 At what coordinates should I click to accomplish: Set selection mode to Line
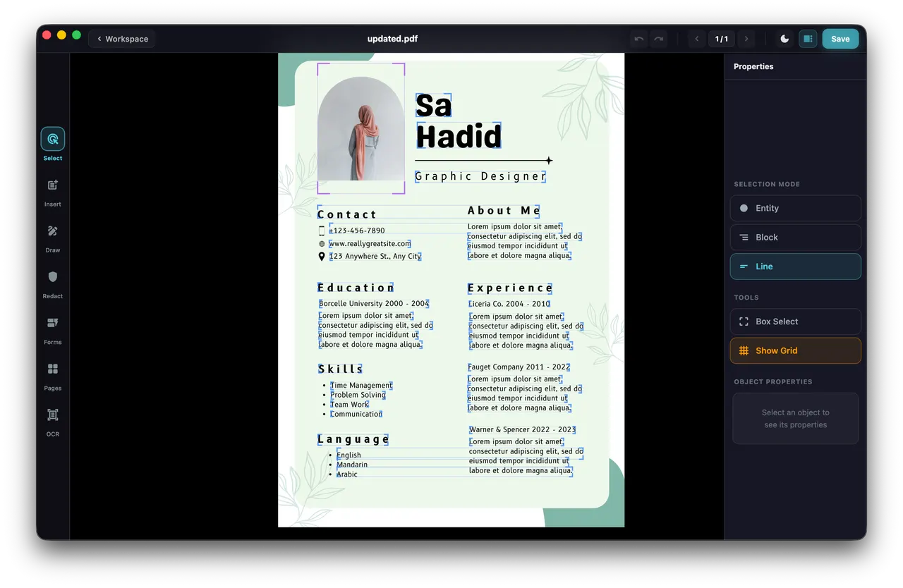coord(795,267)
